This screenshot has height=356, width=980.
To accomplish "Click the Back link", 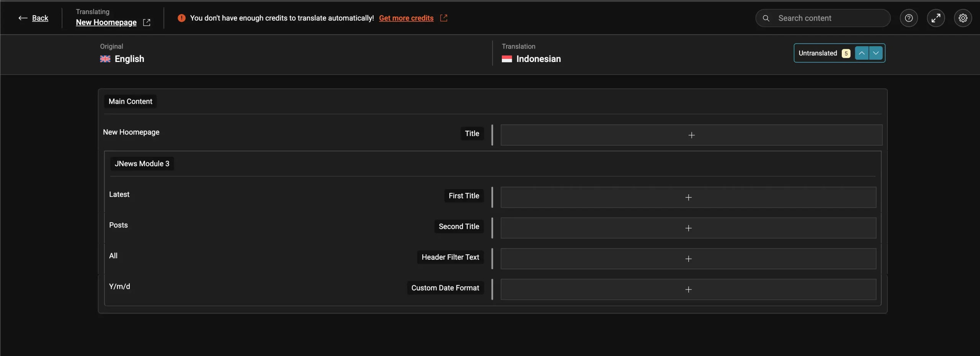I will pyautogui.click(x=40, y=18).
